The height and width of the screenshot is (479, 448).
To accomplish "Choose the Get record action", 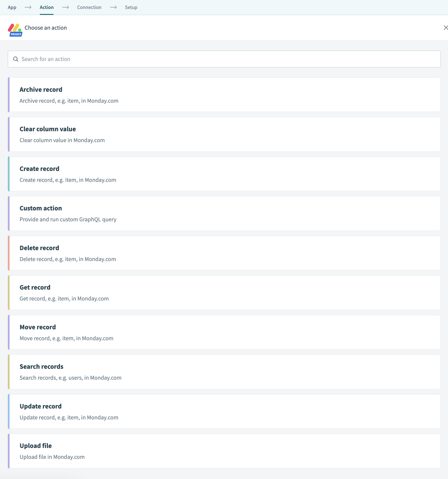I will (x=224, y=293).
